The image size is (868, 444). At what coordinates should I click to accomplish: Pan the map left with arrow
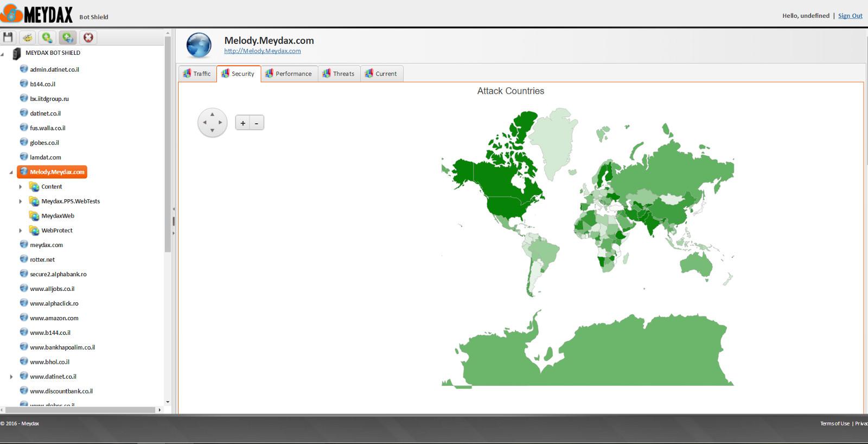point(205,123)
